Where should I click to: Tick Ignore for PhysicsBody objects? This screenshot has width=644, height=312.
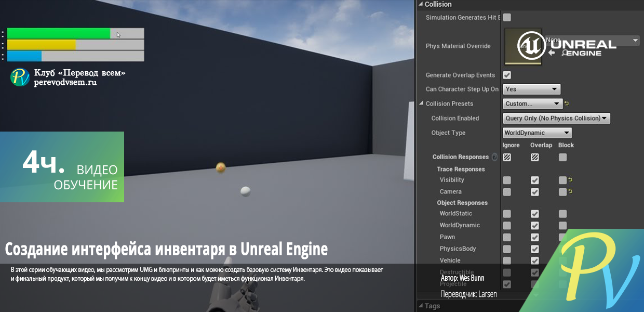click(507, 249)
